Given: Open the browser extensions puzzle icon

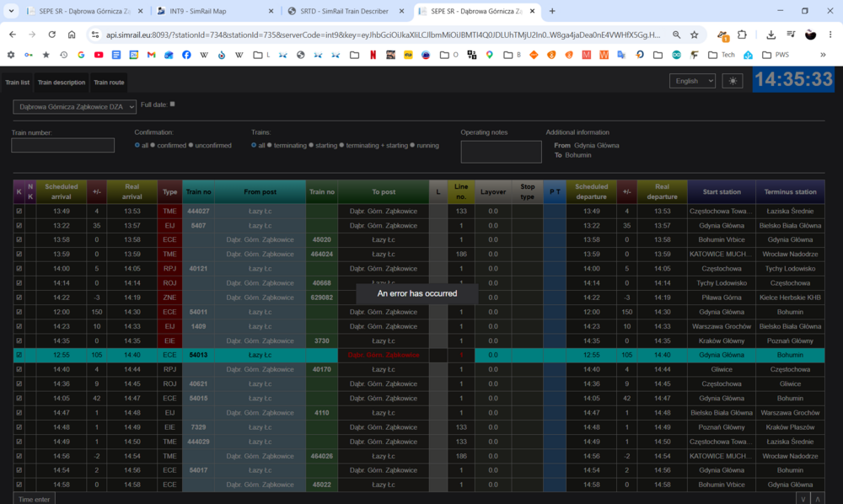Looking at the screenshot, I should [x=742, y=35].
